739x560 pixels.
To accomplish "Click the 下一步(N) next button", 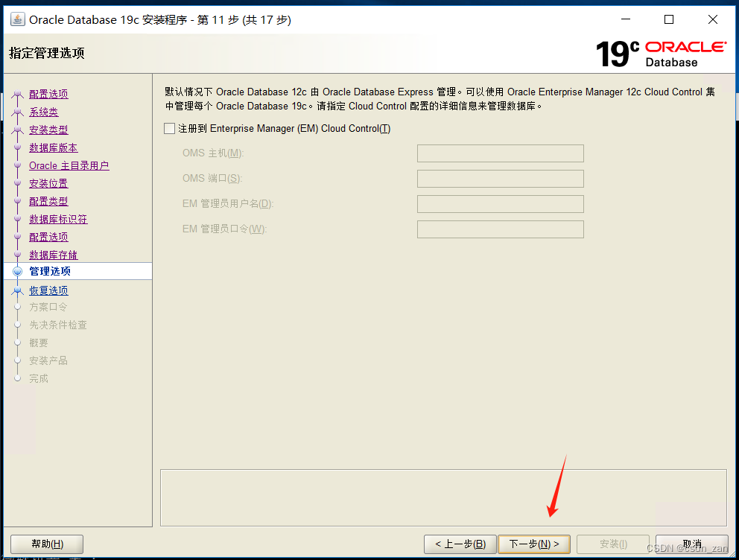I will 534,544.
